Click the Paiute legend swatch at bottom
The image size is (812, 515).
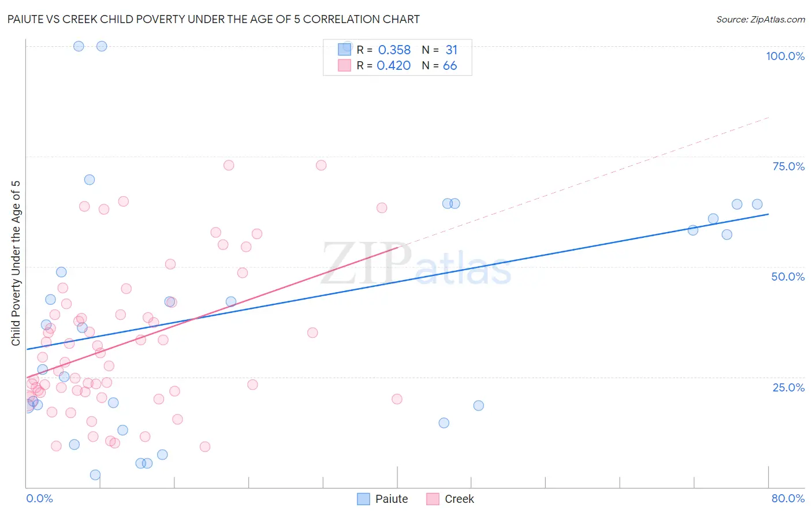(363, 499)
